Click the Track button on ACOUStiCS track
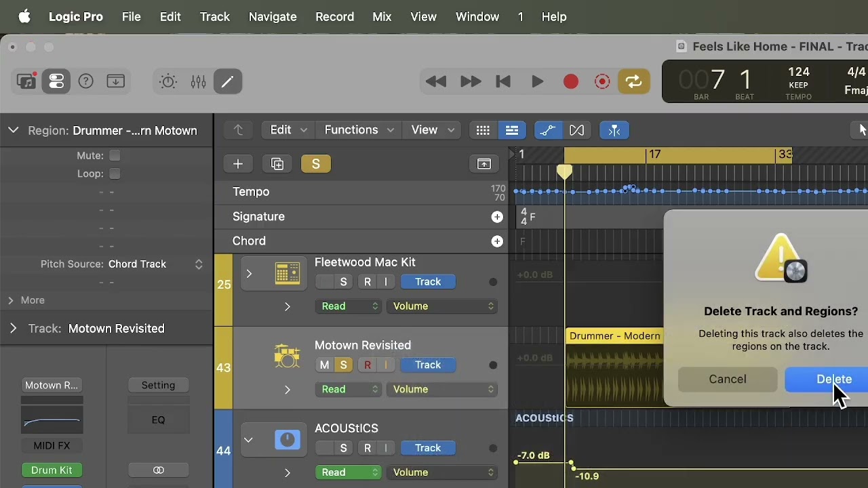The height and width of the screenshot is (488, 868). [x=428, y=448]
